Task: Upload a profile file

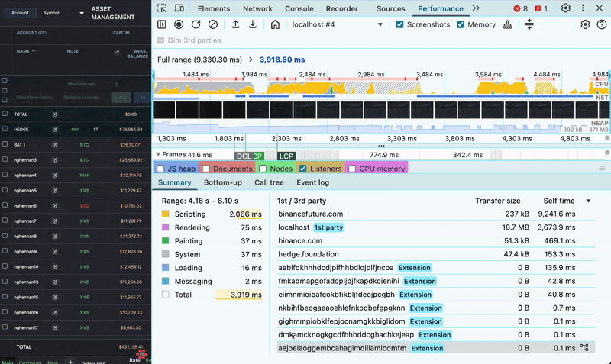Action: (x=235, y=24)
